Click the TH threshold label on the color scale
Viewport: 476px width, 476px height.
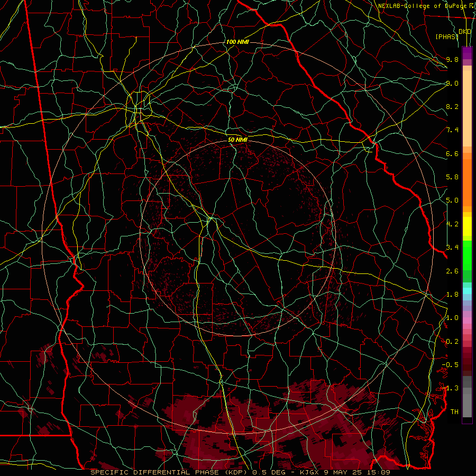[454, 412]
